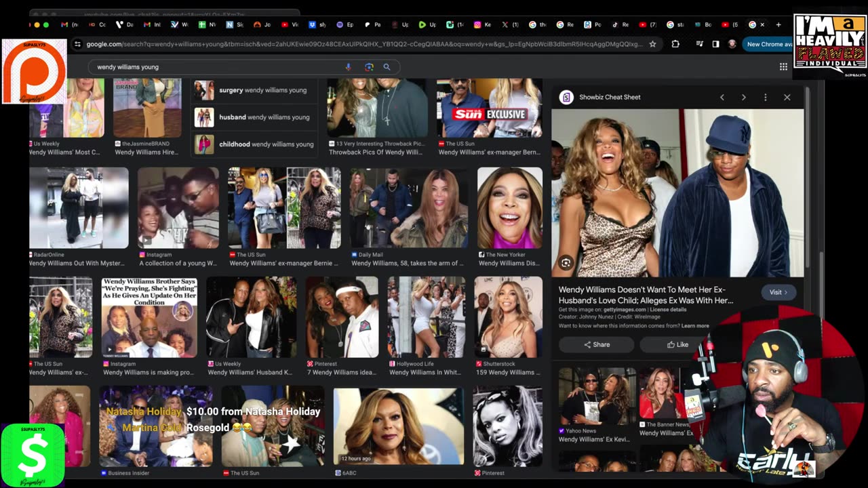Open Pinterest '7 Wendy Williams idea' thumbnail
Screen dimensions: 868x488
click(342, 317)
